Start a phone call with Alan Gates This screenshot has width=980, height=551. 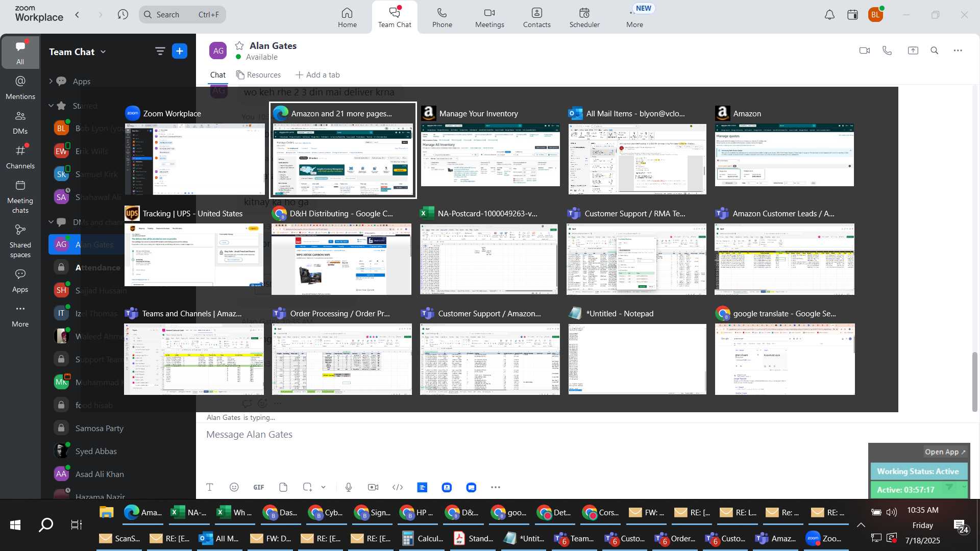(x=887, y=51)
